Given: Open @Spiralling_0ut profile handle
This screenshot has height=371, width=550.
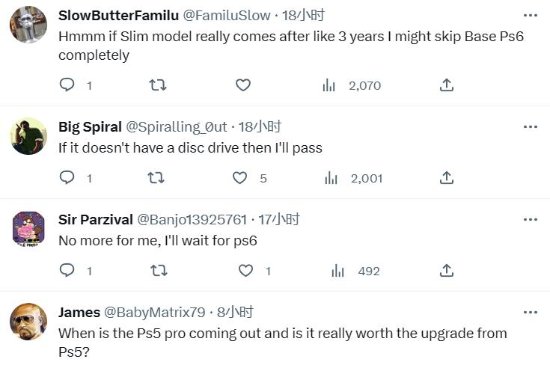Looking at the screenshot, I should pyautogui.click(x=176, y=127).
